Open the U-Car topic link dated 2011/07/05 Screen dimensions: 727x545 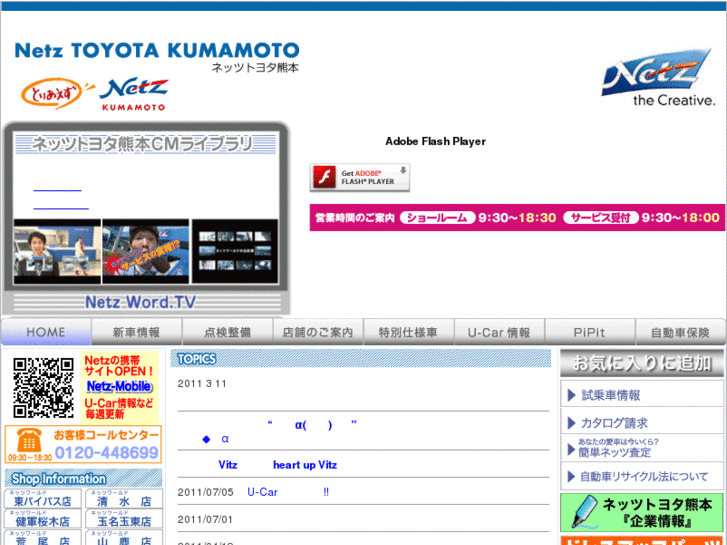(288, 492)
